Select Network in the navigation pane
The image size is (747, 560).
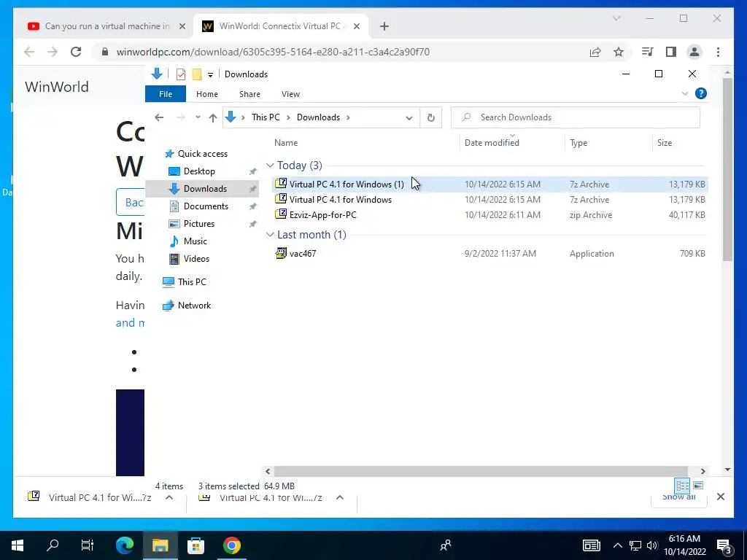tap(194, 306)
